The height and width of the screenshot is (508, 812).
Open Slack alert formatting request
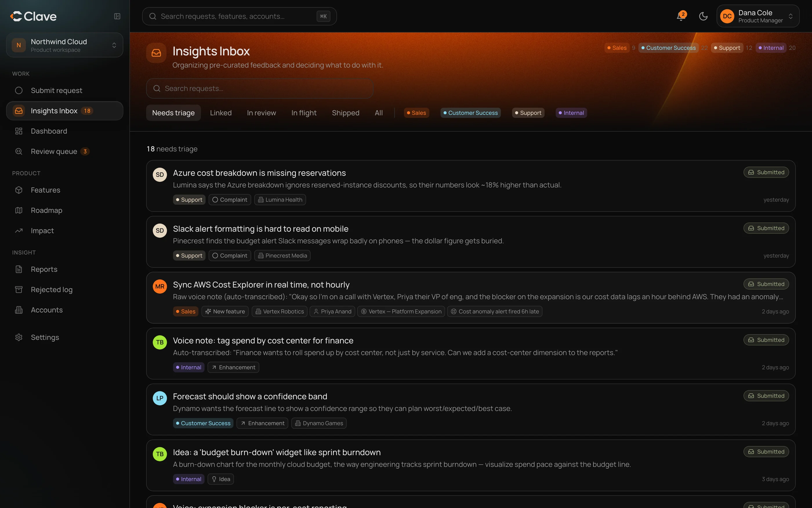tap(471, 242)
